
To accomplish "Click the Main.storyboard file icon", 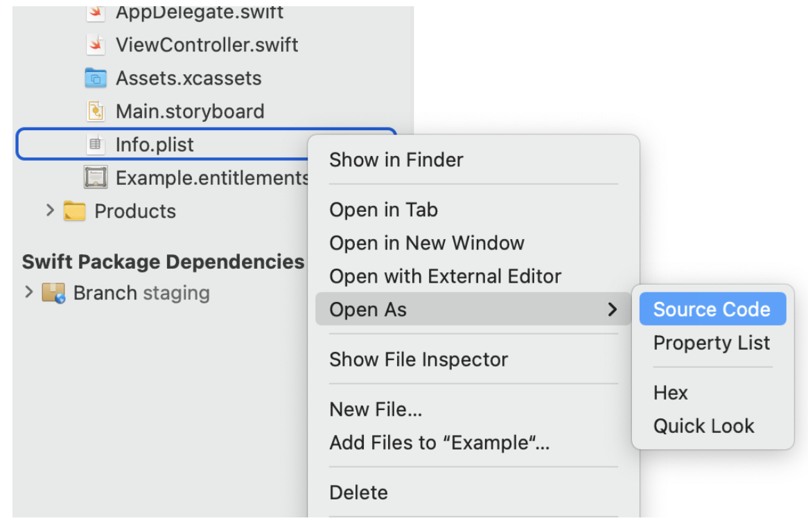I will 96,112.
